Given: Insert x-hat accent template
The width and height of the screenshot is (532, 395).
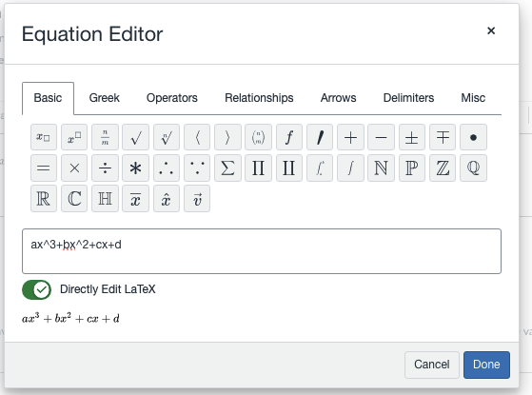Looking at the screenshot, I should [167, 199].
